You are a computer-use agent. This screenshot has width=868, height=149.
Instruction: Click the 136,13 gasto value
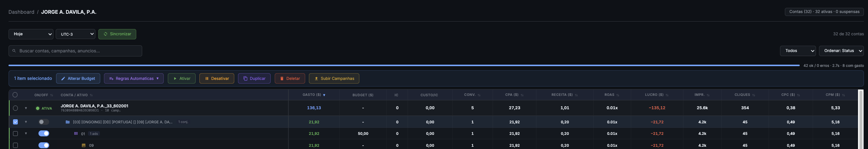(x=314, y=108)
